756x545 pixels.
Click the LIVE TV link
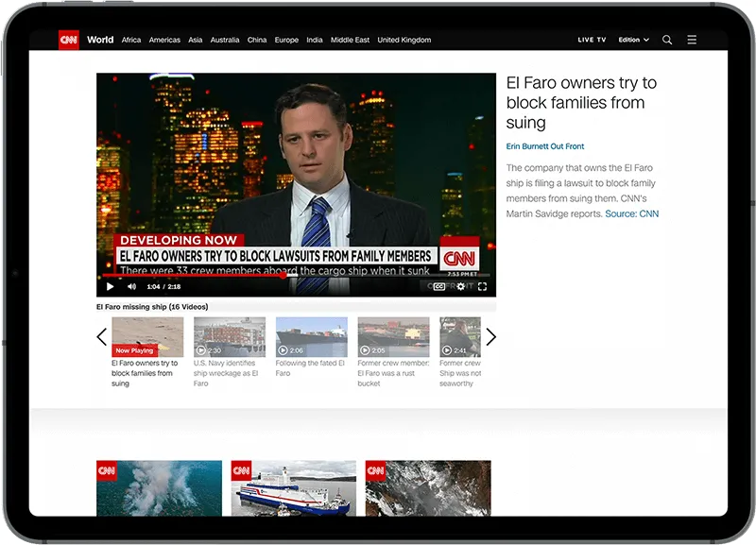point(593,40)
